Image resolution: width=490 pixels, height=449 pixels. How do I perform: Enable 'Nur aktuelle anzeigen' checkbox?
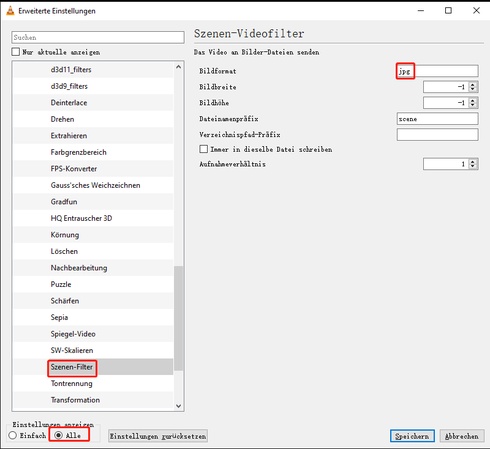point(15,52)
